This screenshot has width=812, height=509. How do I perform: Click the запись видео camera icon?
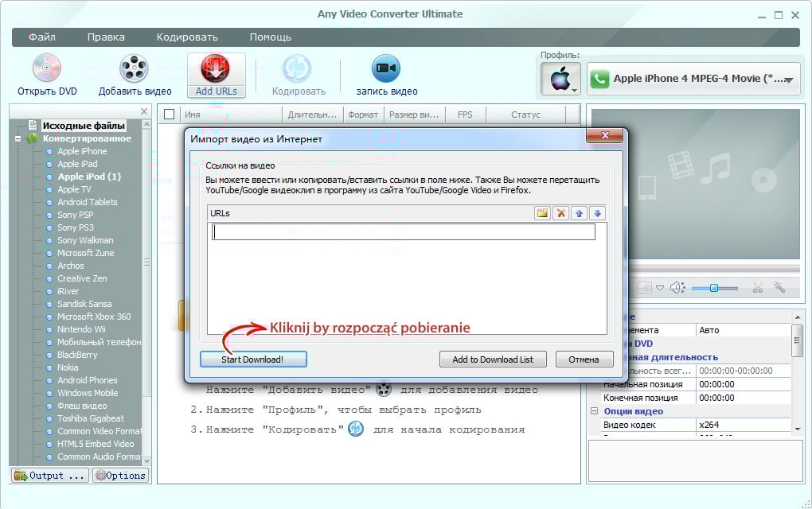(x=386, y=68)
